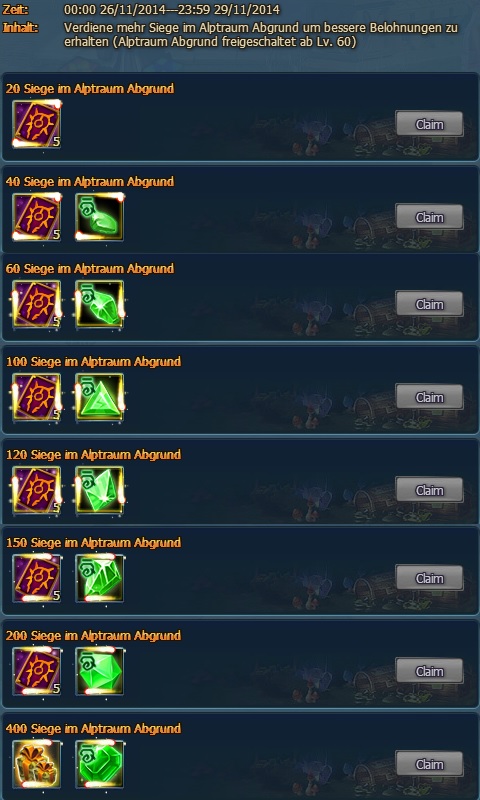Image resolution: width=480 pixels, height=800 pixels.
Task: Claim the 100 Siege reward
Action: (x=430, y=397)
